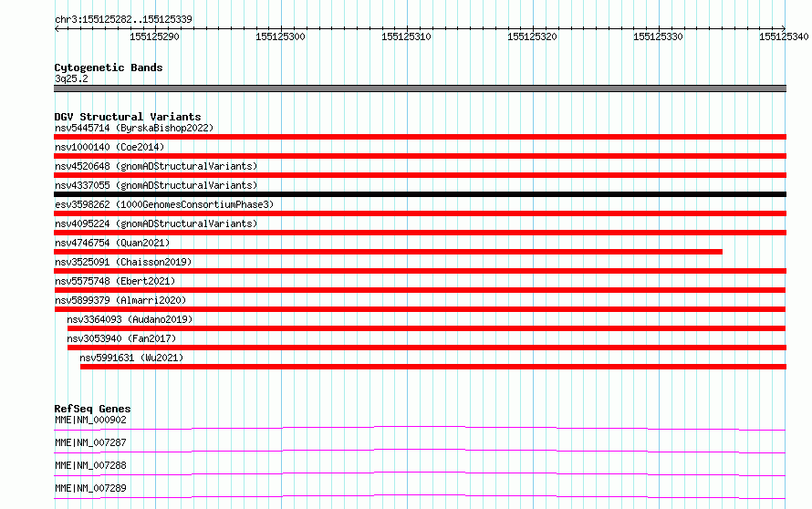
Task: Click the magenta line for MME|NM_000902
Action: click(x=420, y=428)
